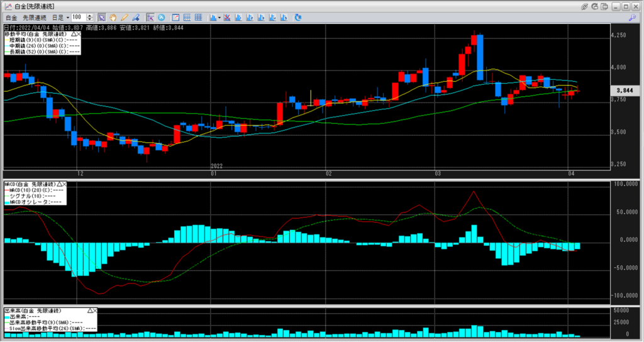Activate the hand pan tool
Image resolution: width=644 pixels, height=342 pixels.
click(x=113, y=17)
